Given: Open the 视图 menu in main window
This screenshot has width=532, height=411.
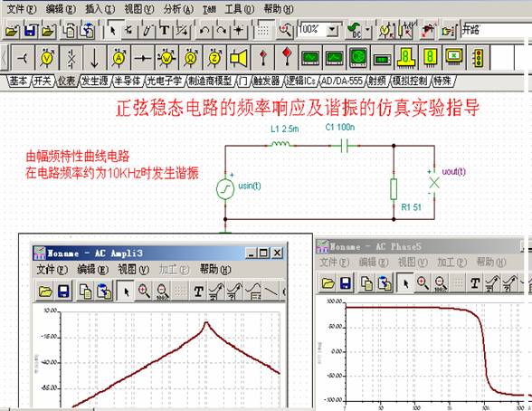Looking at the screenshot, I should pos(139,9).
